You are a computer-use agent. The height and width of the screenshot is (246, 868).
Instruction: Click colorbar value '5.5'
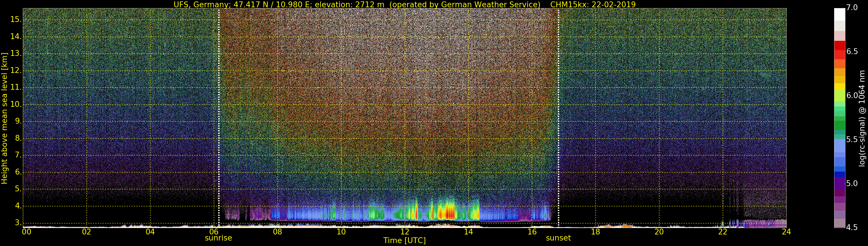[x=852, y=139]
